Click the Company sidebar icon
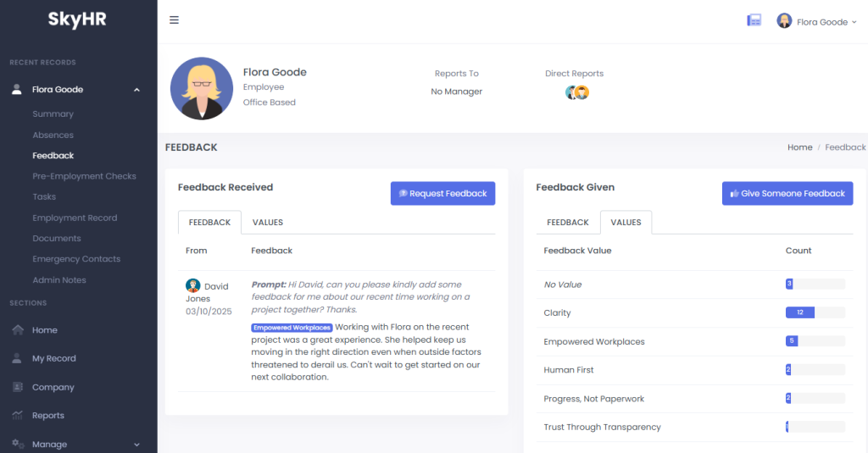 [18, 387]
